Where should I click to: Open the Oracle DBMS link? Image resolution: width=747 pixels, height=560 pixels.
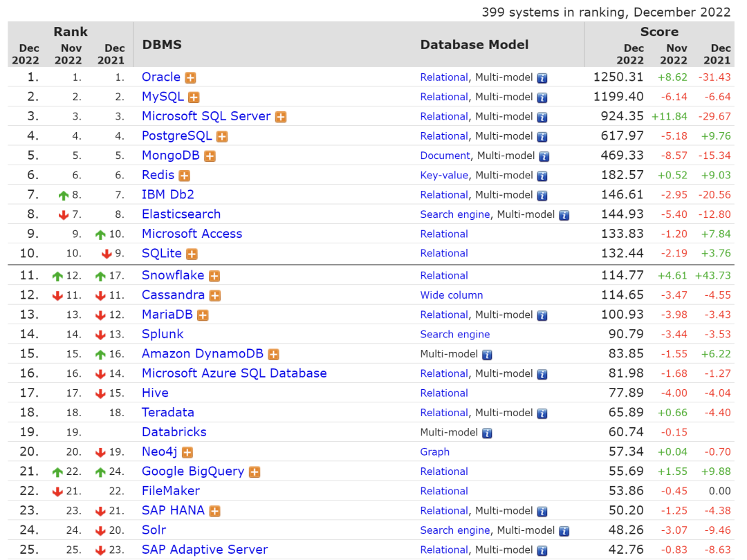click(x=161, y=77)
